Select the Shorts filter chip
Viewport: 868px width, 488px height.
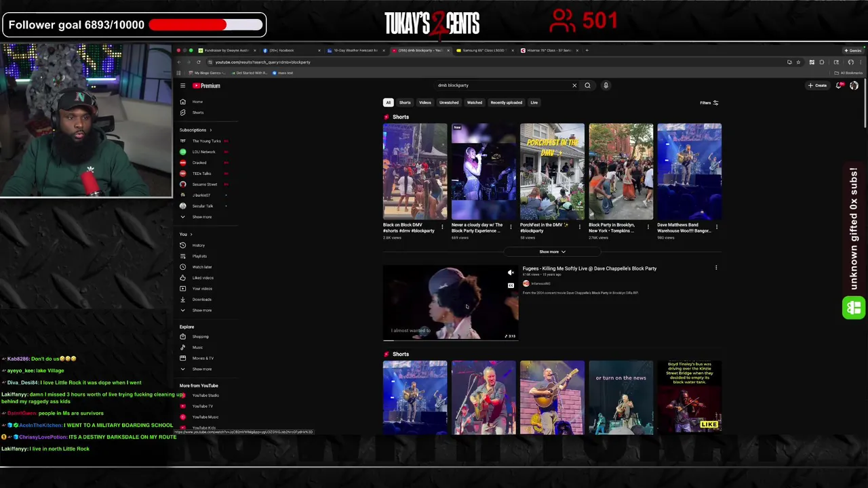click(x=405, y=102)
